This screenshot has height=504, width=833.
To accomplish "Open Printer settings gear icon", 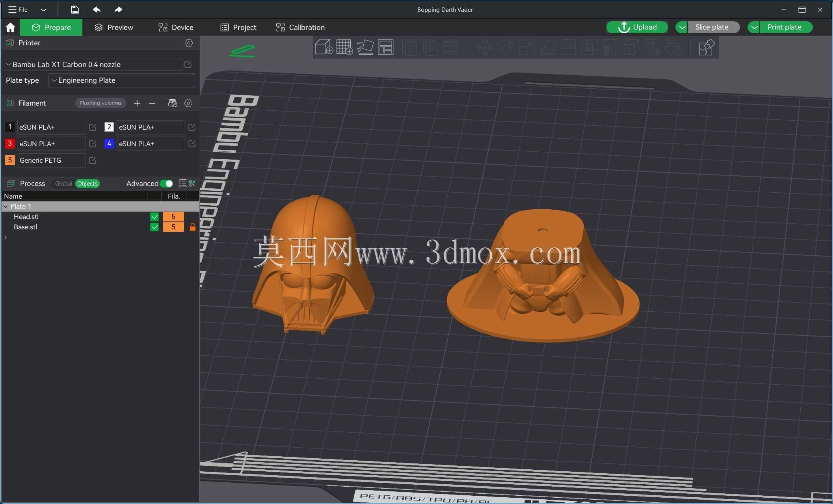I will [x=189, y=43].
